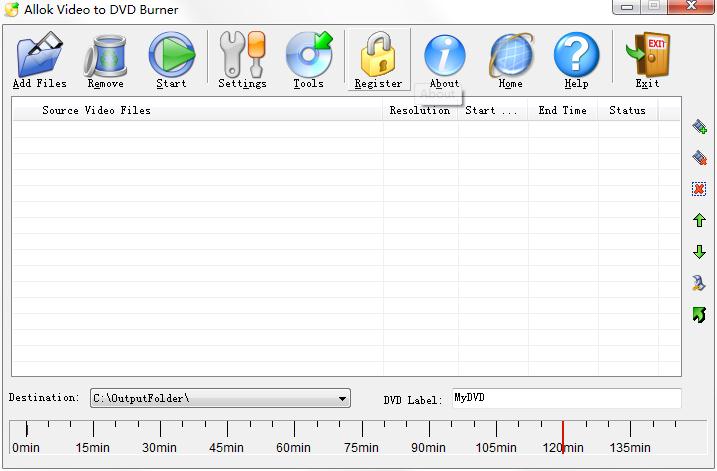This screenshot has height=471, width=717.
Task: Click the Add Files toolbar button
Action: coord(39,59)
